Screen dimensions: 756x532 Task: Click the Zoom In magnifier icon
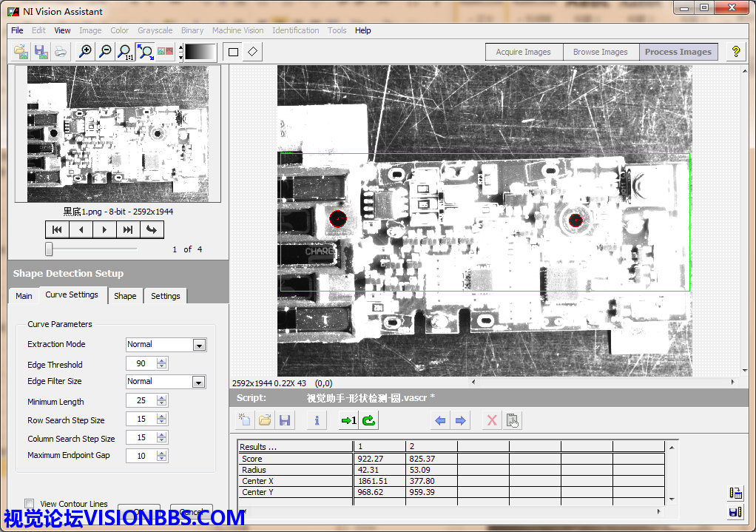85,52
